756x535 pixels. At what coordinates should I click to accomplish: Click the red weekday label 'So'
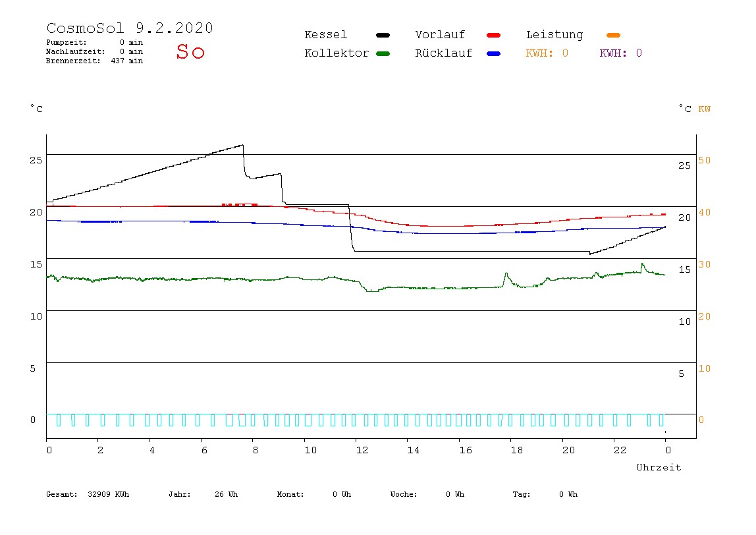point(190,51)
